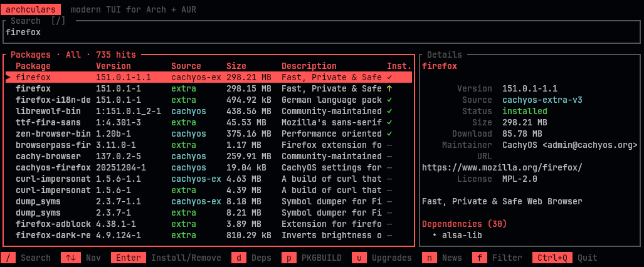Click the firefox title in Details
The width and height of the screenshot is (644, 267).
coord(440,66)
